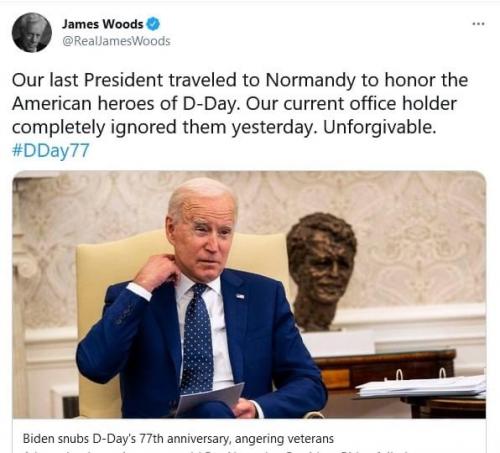Click 'completely ignored them yesterday' tweet text
The image size is (500, 453).
point(163,127)
